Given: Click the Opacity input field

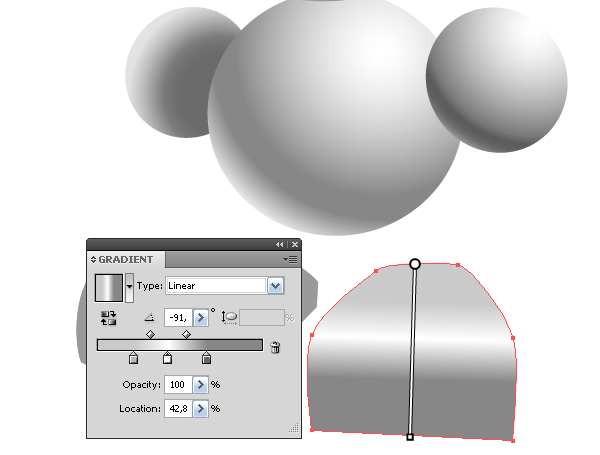Looking at the screenshot, I should pos(178,385).
